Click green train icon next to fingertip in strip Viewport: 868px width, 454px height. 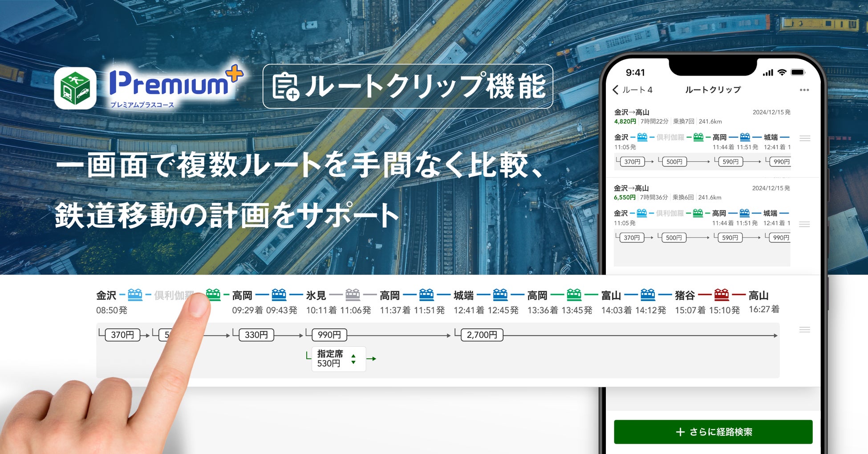pyautogui.click(x=213, y=294)
